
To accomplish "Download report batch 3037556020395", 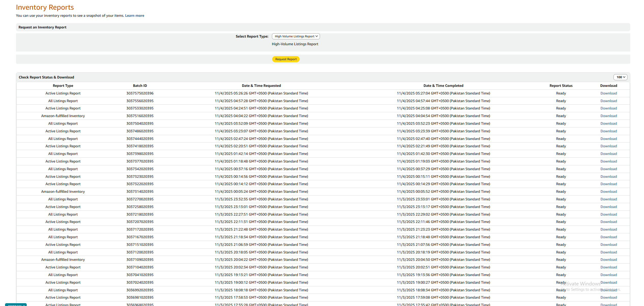I will pyautogui.click(x=609, y=101).
